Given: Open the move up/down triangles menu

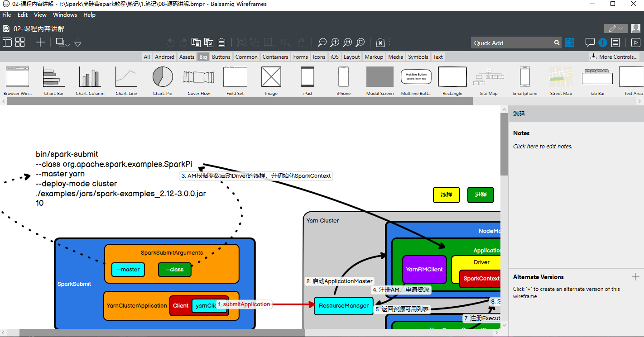Looking at the screenshot, I should point(78,43).
